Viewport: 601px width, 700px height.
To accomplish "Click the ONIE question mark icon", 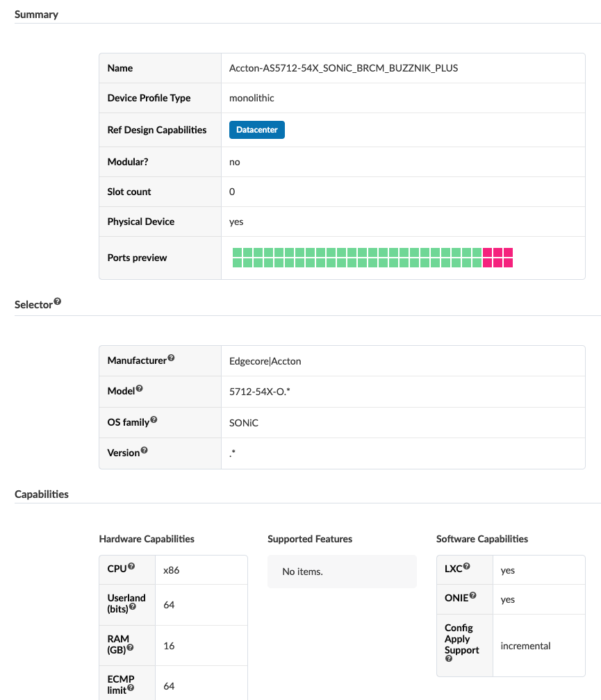I will tap(473, 596).
